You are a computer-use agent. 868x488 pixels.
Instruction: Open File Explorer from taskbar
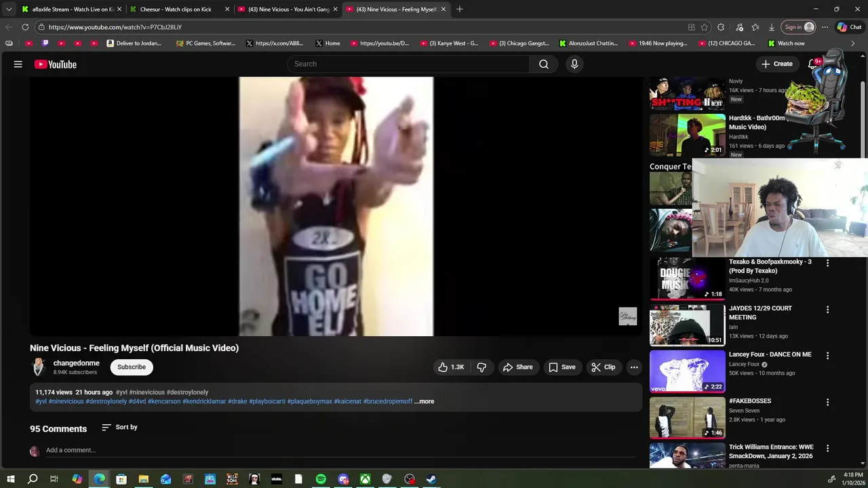pyautogui.click(x=144, y=479)
